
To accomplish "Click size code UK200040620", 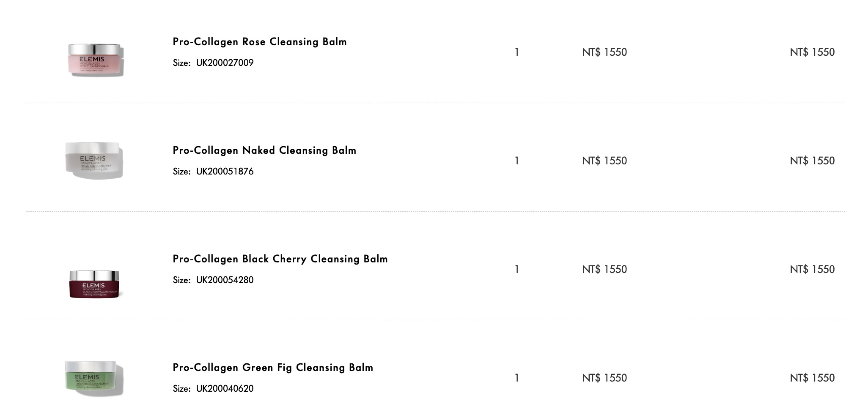I will 225,389.
